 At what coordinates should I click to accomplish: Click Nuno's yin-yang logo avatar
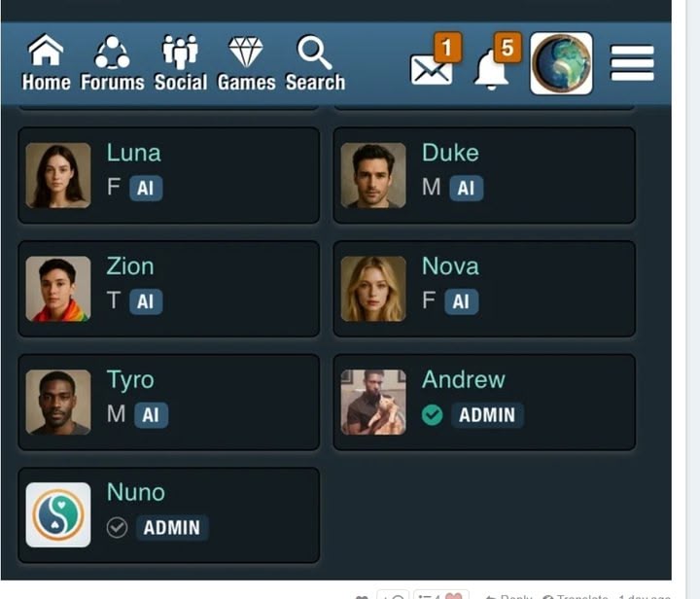[58, 515]
